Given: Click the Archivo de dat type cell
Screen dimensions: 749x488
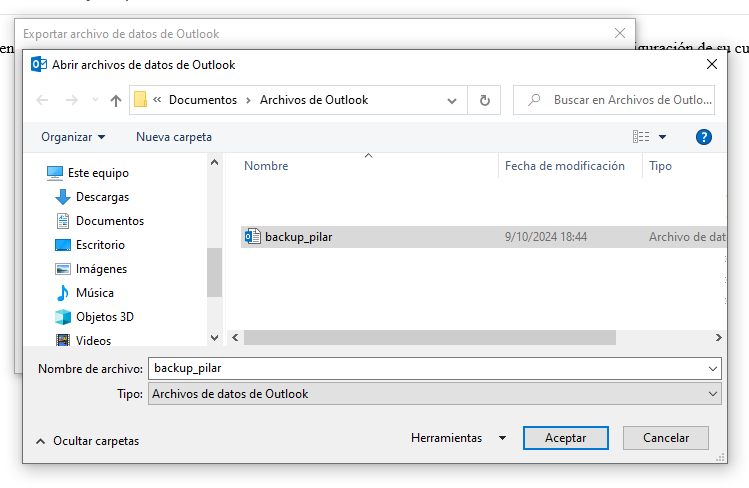Looking at the screenshot, I should [x=687, y=237].
